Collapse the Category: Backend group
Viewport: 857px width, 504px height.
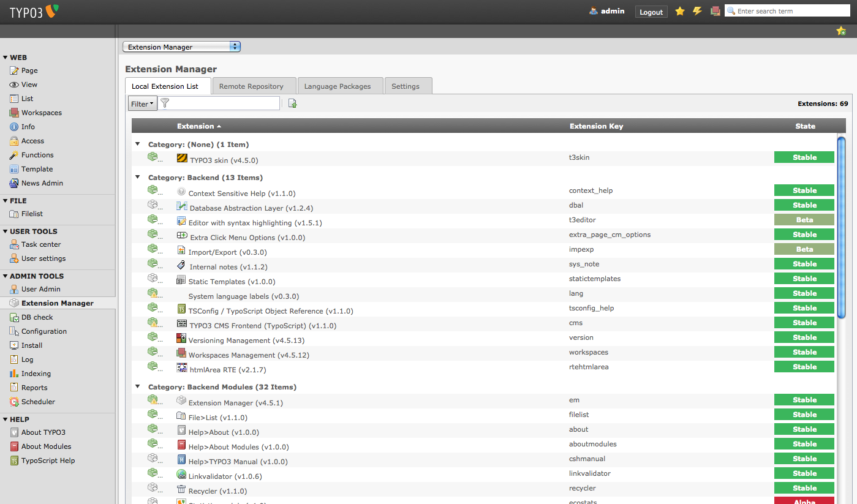pos(138,178)
